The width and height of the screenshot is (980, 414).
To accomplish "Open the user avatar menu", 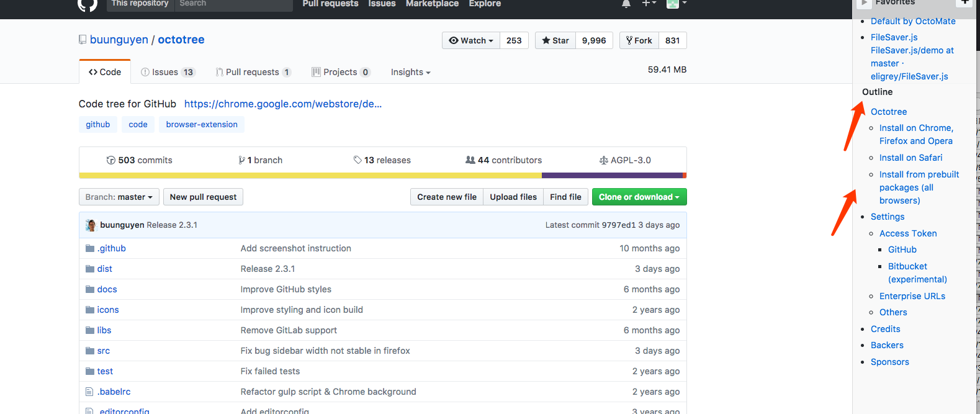I will 676,4.
